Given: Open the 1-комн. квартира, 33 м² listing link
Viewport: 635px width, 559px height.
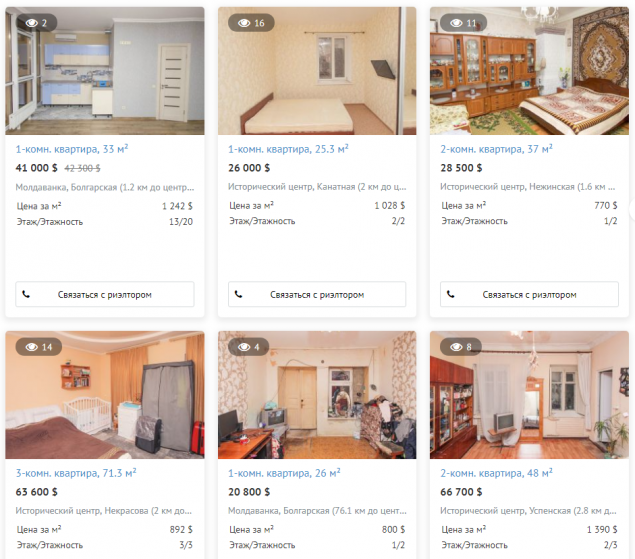Looking at the screenshot, I should tap(72, 149).
